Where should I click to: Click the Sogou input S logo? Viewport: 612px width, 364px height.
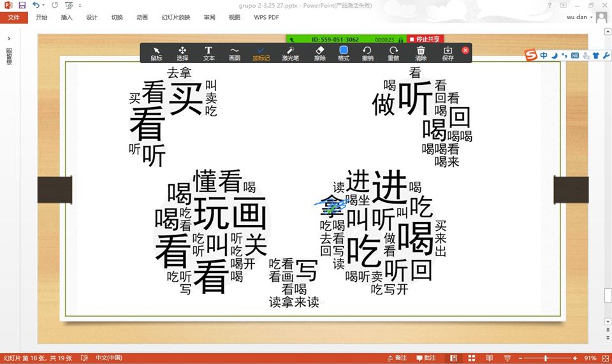pyautogui.click(x=531, y=55)
